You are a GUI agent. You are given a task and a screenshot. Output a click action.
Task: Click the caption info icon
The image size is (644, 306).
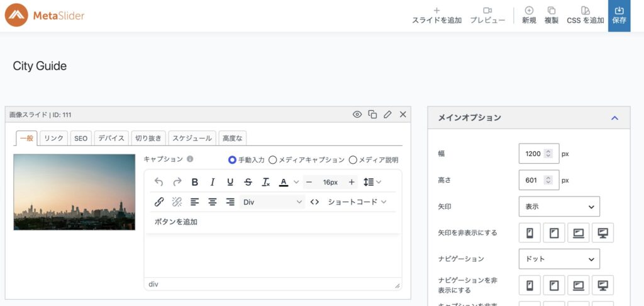(x=190, y=159)
